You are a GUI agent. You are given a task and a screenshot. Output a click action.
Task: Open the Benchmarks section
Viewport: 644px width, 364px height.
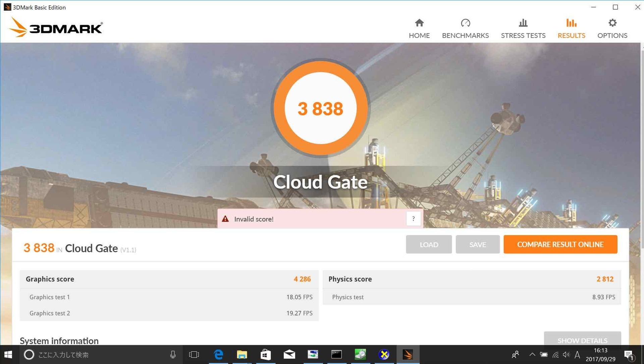pyautogui.click(x=466, y=28)
